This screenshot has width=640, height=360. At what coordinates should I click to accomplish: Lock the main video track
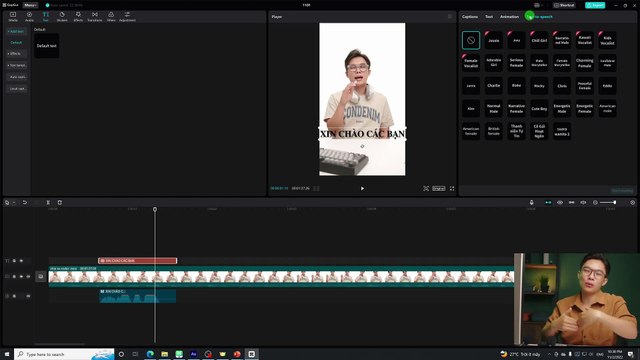pos(14,276)
